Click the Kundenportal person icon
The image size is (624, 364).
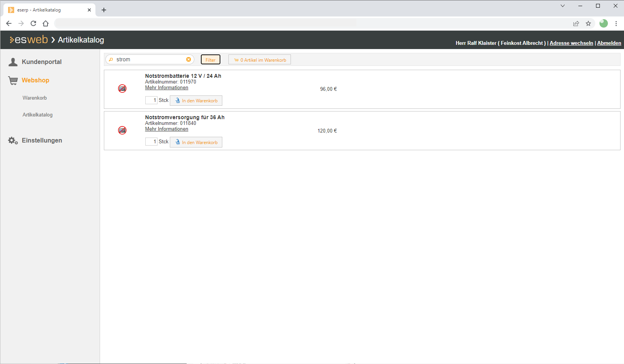(13, 62)
